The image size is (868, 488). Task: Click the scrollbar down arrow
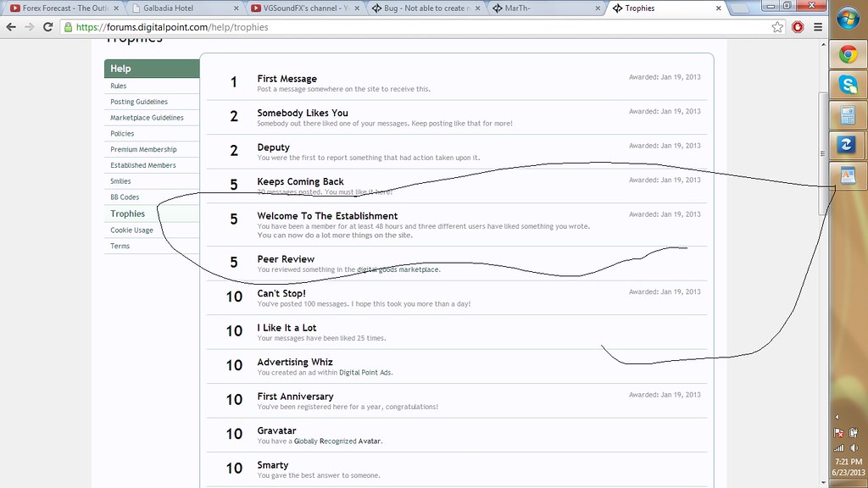[x=823, y=483]
